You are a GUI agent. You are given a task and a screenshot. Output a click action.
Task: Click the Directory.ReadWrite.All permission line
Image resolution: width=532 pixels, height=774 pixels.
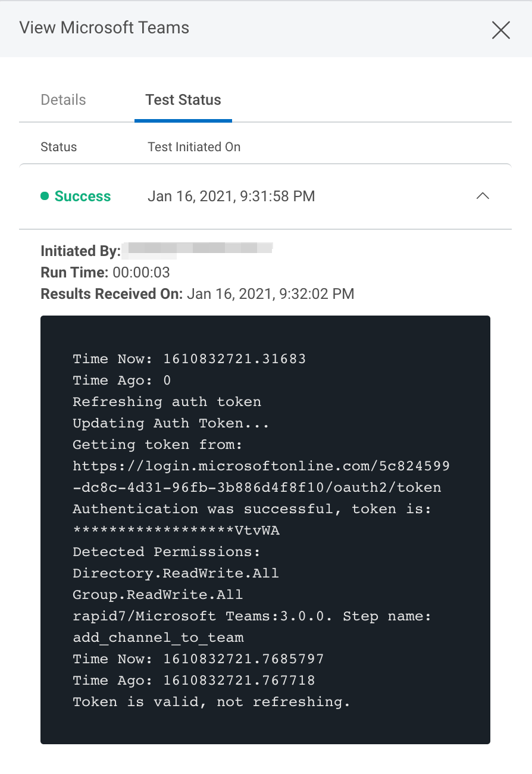click(176, 573)
